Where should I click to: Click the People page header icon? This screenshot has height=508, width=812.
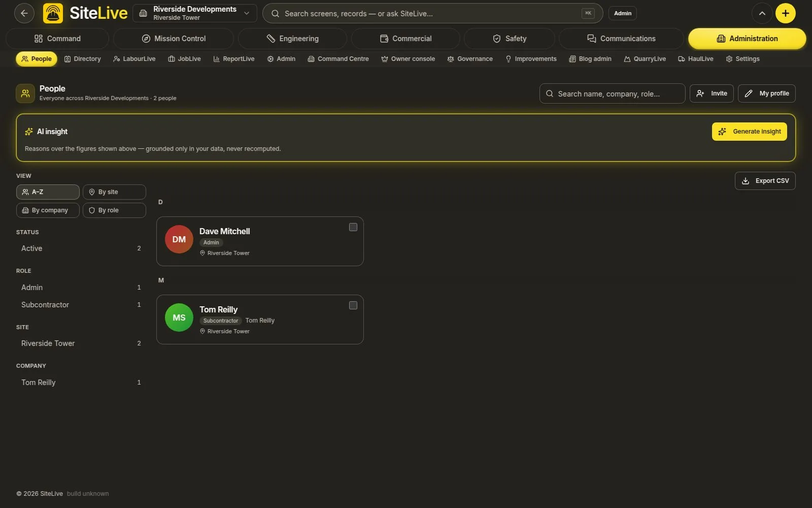pos(25,93)
